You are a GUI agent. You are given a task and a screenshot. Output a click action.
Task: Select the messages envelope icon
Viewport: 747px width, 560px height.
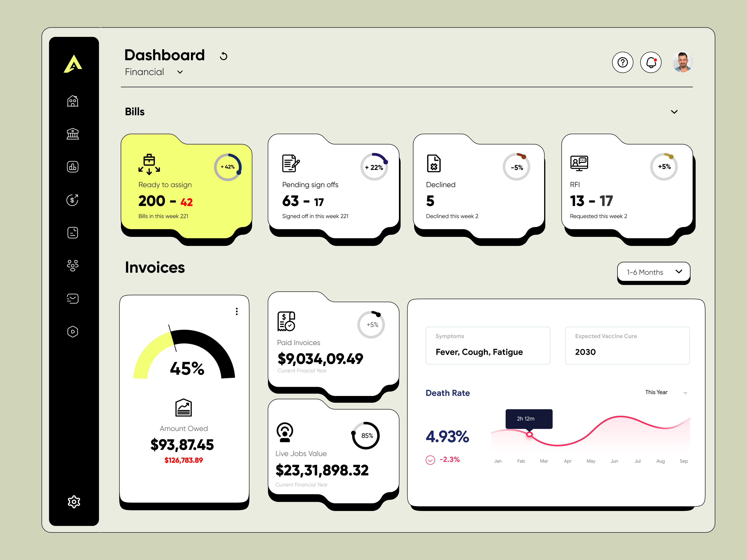73,298
